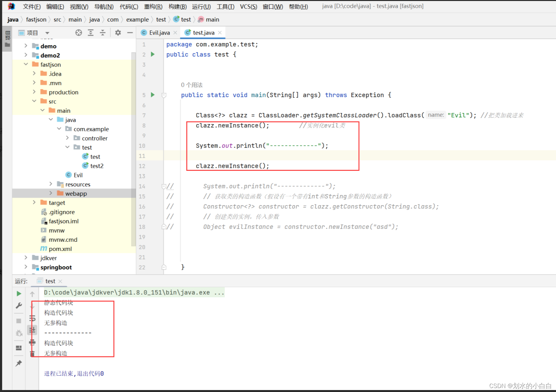This screenshot has width=556, height=392.
Task: Clear console with trash icon
Action: click(x=32, y=353)
